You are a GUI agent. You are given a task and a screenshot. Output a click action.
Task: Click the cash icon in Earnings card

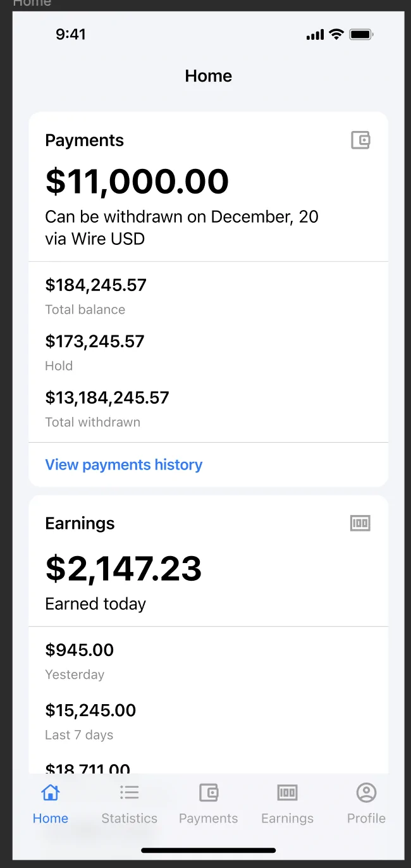coord(360,523)
